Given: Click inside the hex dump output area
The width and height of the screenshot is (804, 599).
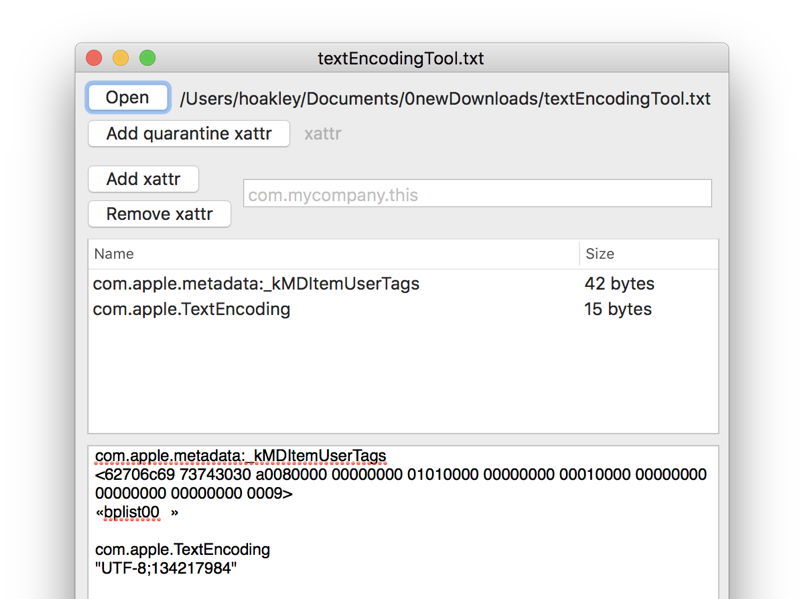Looking at the screenshot, I should pyautogui.click(x=400, y=480).
